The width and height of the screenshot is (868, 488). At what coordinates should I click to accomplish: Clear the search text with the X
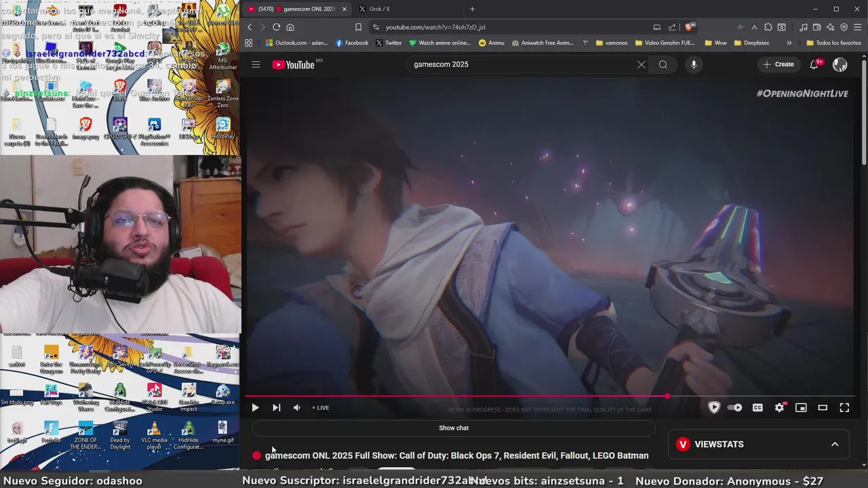click(x=641, y=64)
